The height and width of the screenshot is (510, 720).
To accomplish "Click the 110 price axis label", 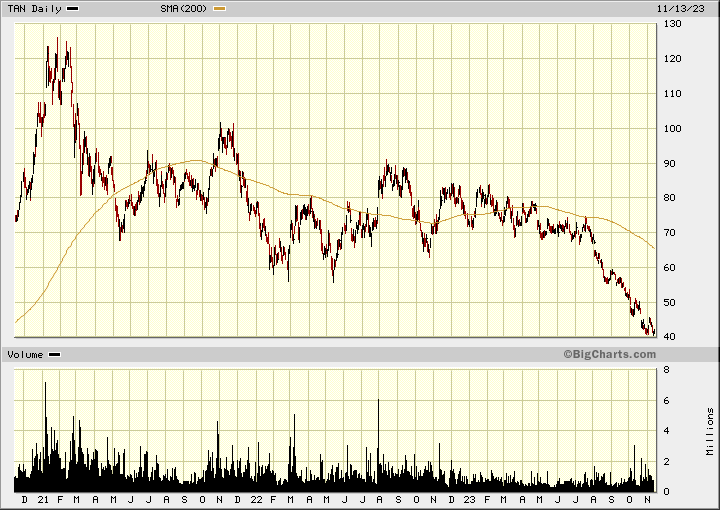I will [x=673, y=94].
